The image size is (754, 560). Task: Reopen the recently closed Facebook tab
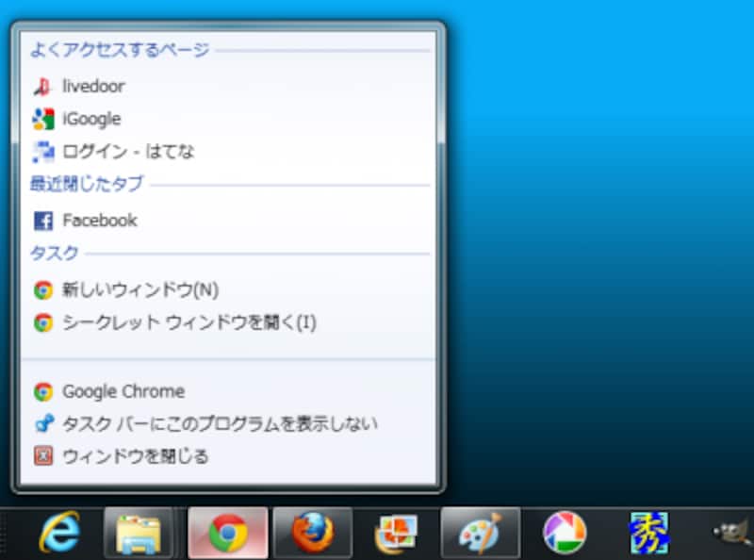pos(228,221)
